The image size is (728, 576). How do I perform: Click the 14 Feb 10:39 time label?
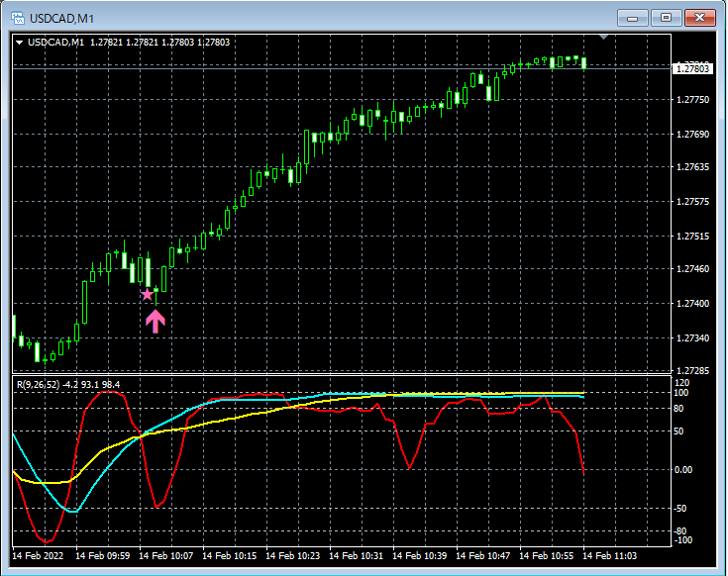click(x=419, y=555)
